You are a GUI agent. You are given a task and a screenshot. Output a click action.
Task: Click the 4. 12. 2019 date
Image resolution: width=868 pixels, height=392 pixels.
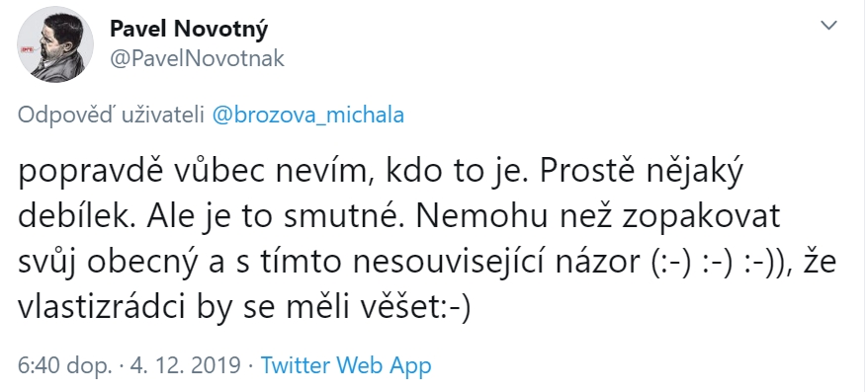[x=186, y=366]
